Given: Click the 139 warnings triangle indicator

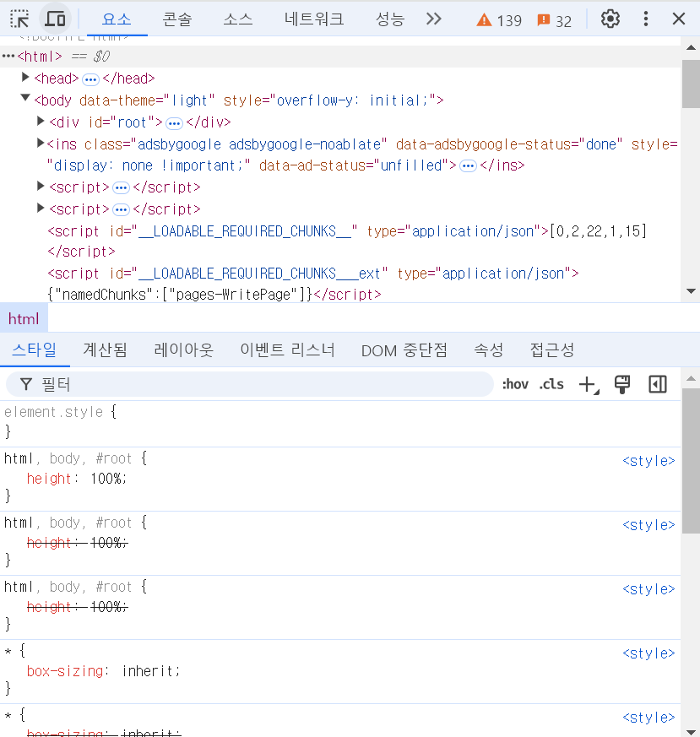Looking at the screenshot, I should click(x=499, y=20).
